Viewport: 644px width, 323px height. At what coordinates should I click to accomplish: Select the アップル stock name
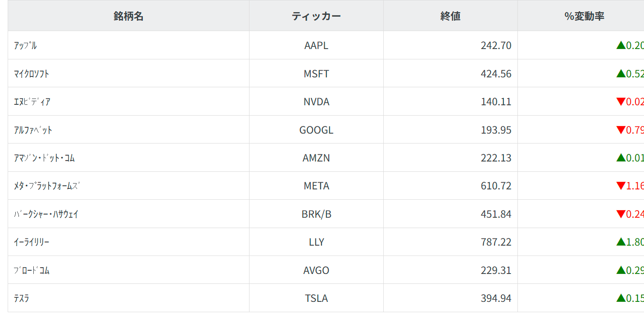pyautogui.click(x=26, y=45)
